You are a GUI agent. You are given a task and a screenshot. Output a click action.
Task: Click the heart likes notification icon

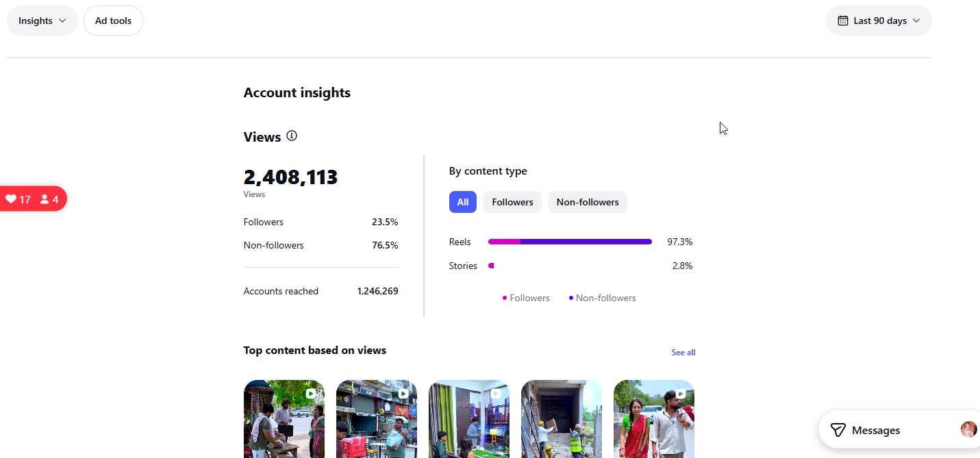pyautogui.click(x=11, y=199)
